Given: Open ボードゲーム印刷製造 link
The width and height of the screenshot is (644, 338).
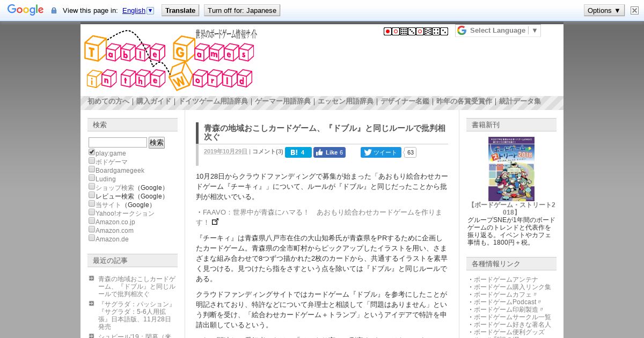Looking at the screenshot, I should tap(509, 310).
